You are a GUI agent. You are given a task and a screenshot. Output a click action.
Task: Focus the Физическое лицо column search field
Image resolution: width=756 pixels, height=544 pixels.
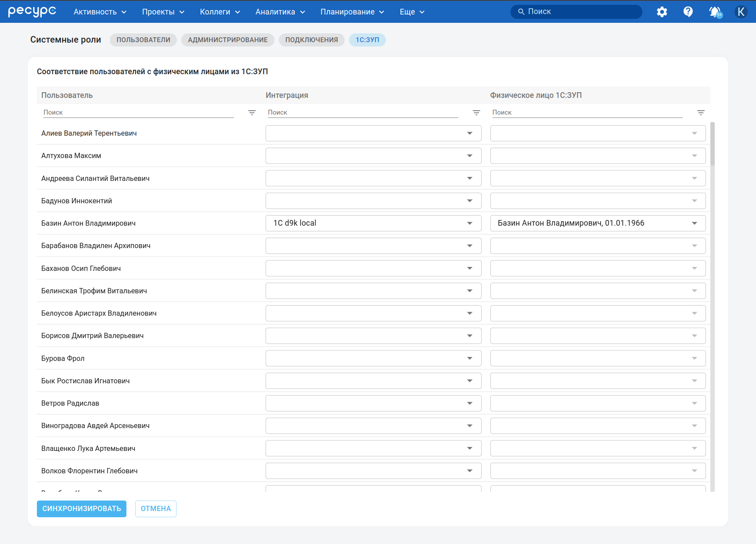click(x=587, y=112)
